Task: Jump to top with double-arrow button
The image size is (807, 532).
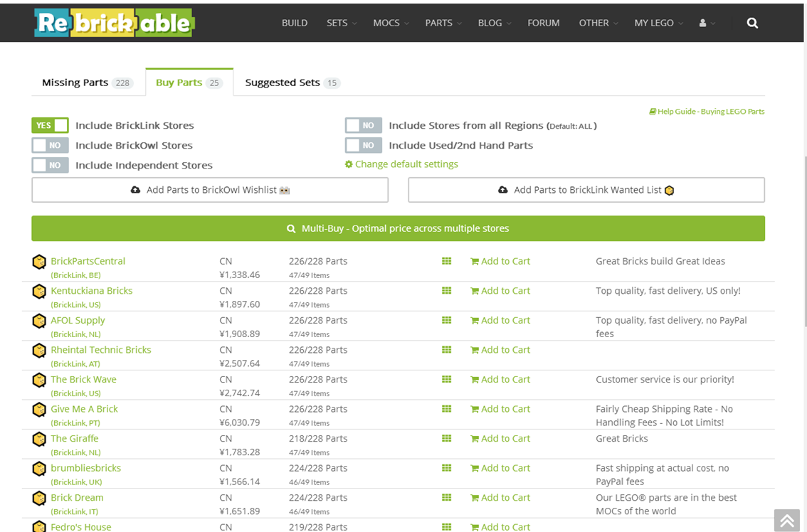Action: point(787,520)
